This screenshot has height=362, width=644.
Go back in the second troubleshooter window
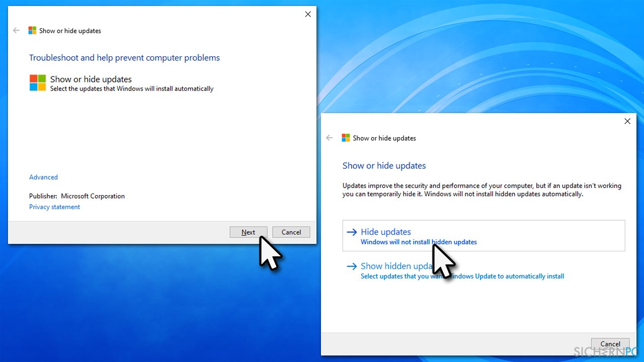tap(330, 138)
